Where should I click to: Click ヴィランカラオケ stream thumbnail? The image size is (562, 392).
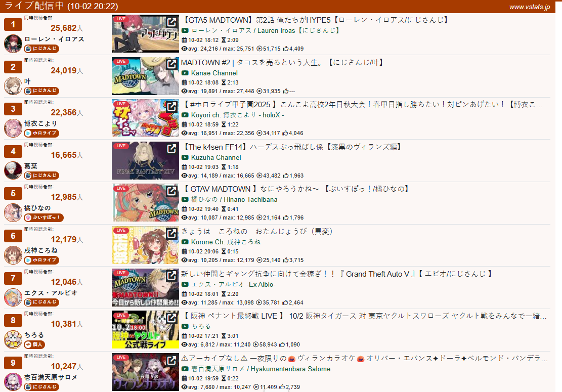coord(145,372)
